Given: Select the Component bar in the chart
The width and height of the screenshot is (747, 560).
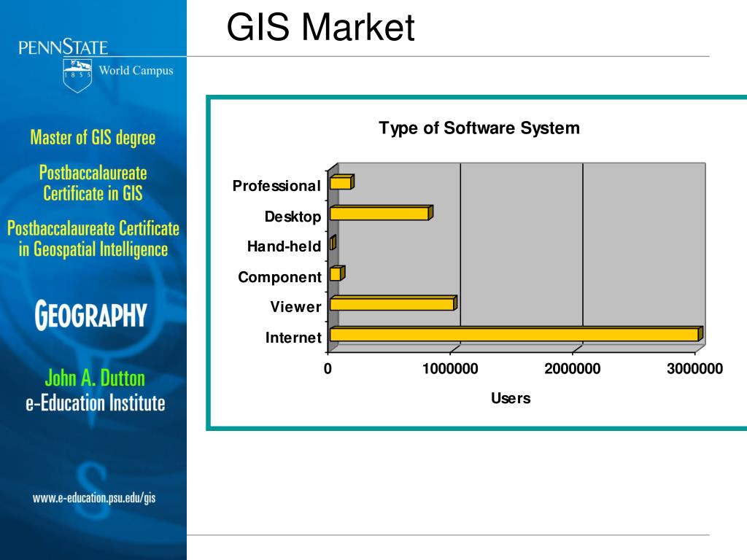Looking at the screenshot, I should point(337,273).
